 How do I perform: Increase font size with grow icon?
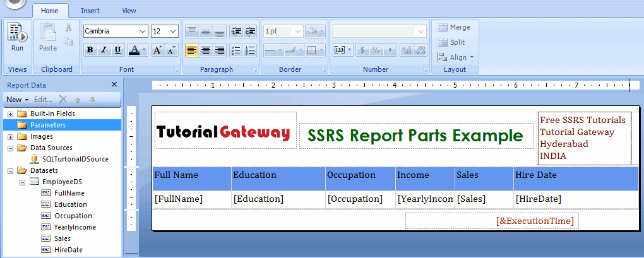click(158, 50)
